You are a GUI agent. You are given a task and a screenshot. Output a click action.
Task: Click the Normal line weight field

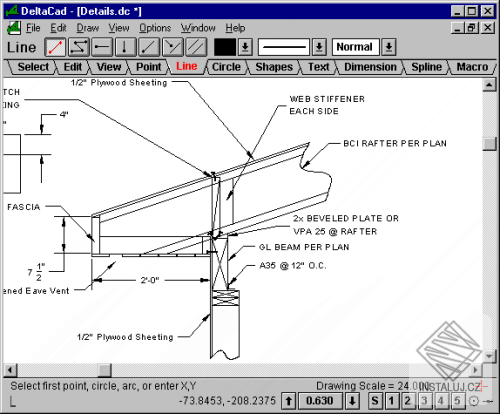[x=355, y=47]
